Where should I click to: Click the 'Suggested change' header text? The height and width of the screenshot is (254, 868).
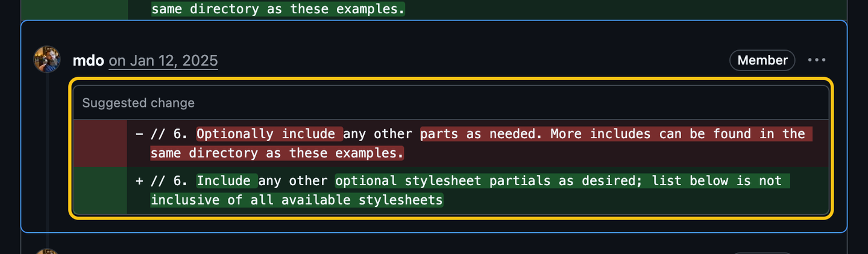tap(139, 103)
